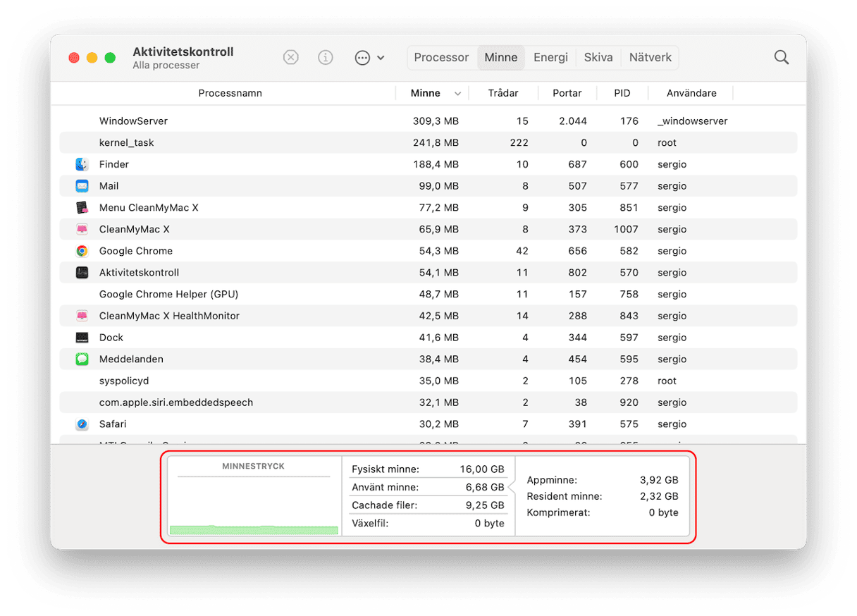This screenshot has width=857, height=616.
Task: Sort by Användare column header
Action: point(691,93)
